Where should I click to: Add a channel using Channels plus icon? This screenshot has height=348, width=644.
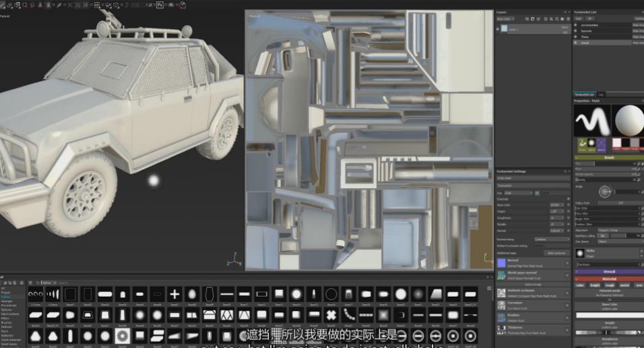pyautogui.click(x=569, y=199)
